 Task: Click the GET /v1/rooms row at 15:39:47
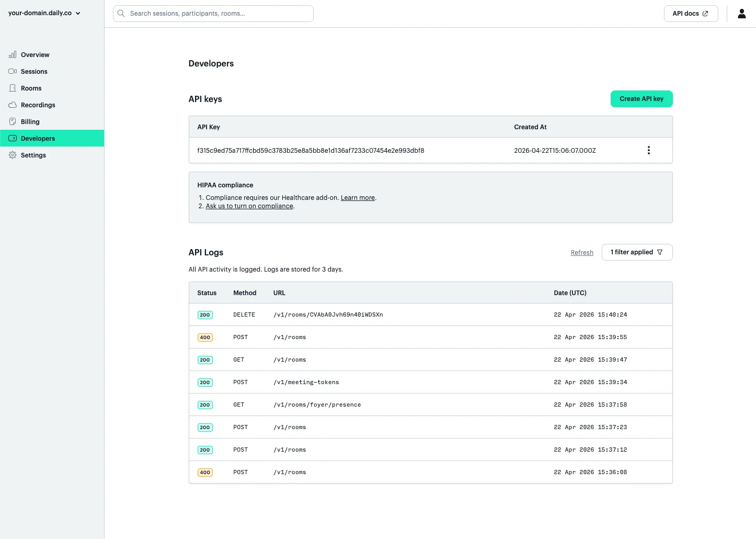(x=430, y=360)
